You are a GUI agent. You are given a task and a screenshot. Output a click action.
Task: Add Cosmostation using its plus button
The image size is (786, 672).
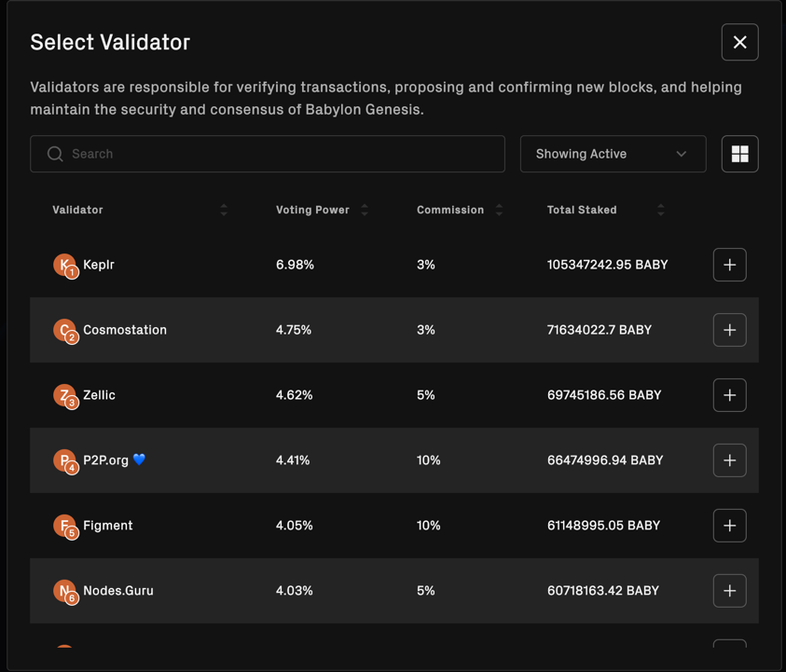click(729, 329)
